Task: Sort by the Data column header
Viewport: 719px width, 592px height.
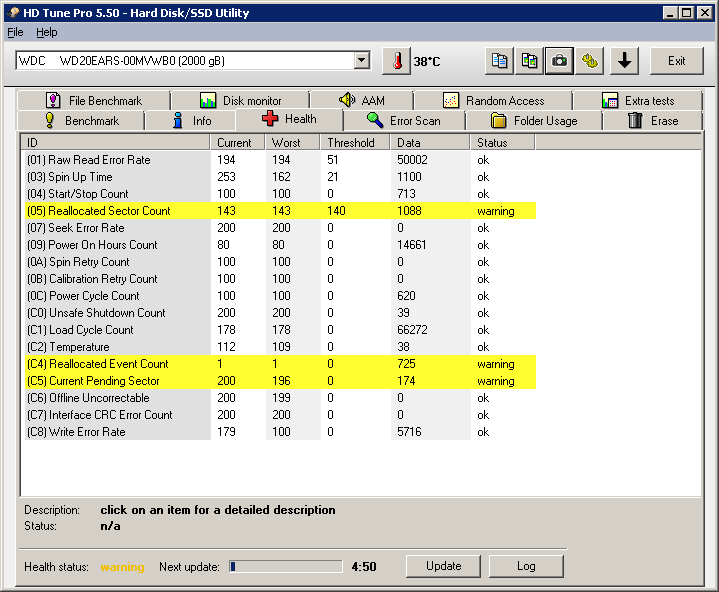Action: [430, 143]
